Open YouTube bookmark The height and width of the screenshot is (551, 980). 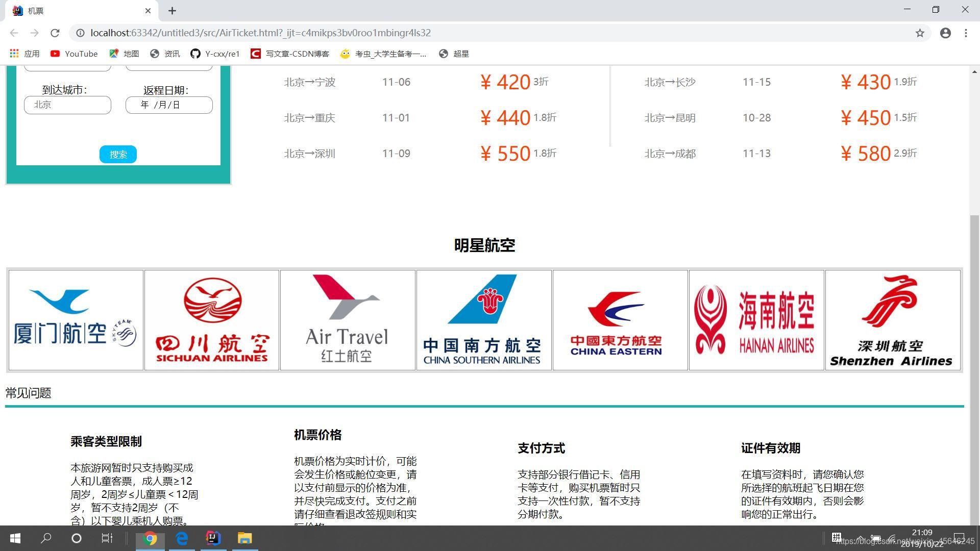pyautogui.click(x=74, y=54)
